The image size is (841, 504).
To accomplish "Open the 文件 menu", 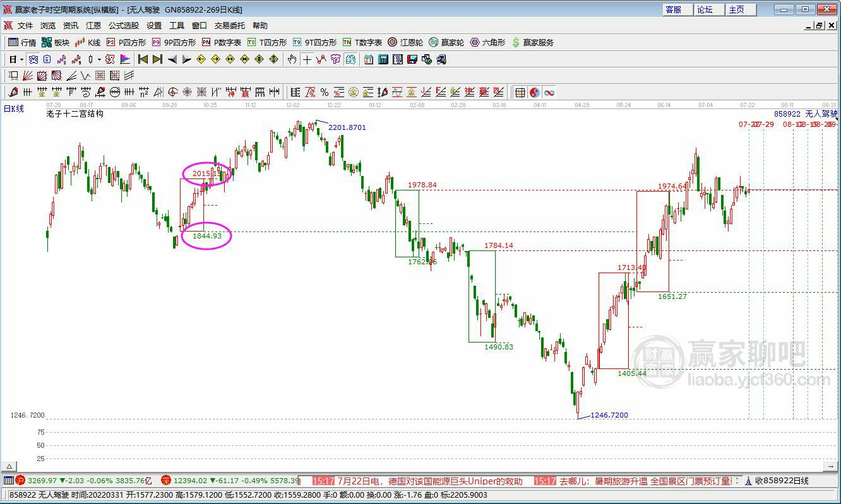I will tap(25, 26).
